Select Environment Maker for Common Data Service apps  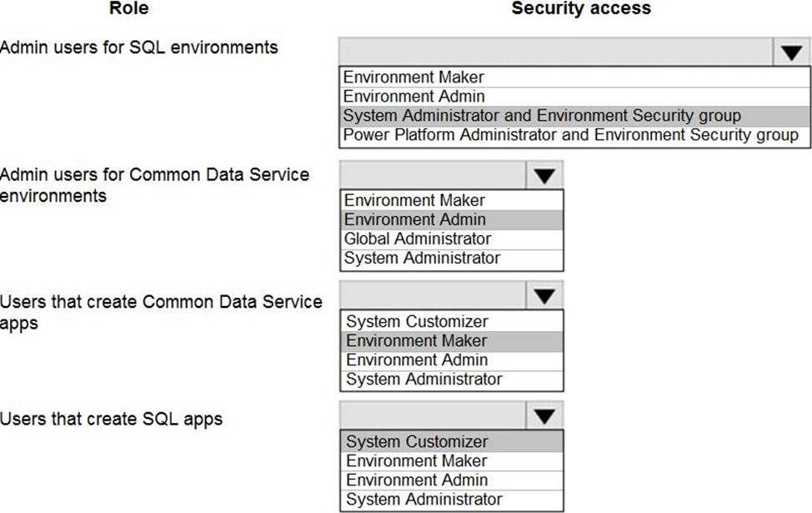416,340
